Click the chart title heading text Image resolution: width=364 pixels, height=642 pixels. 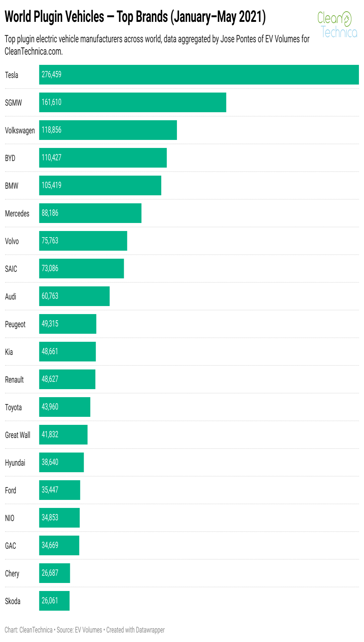[x=135, y=17]
